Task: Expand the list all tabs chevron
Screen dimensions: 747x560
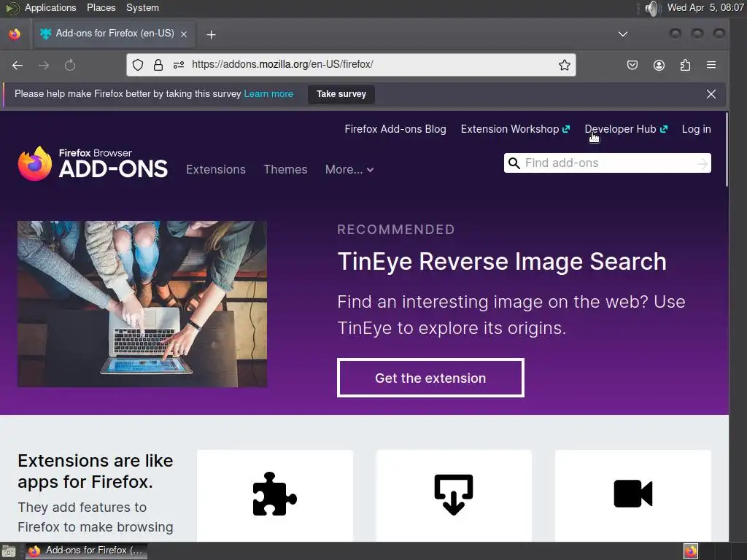Action: point(623,34)
